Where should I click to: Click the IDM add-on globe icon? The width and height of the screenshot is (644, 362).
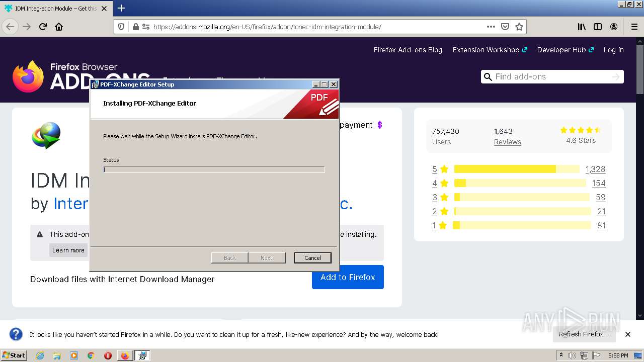(46, 135)
